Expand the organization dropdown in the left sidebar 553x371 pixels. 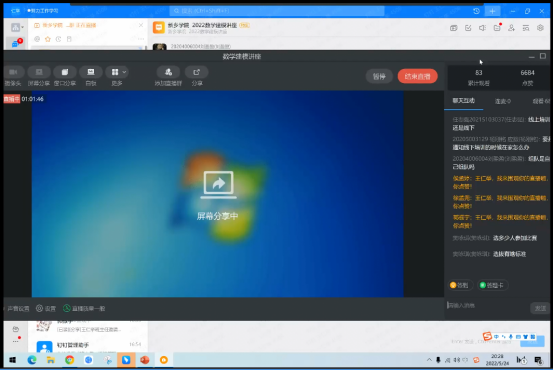[23, 28]
